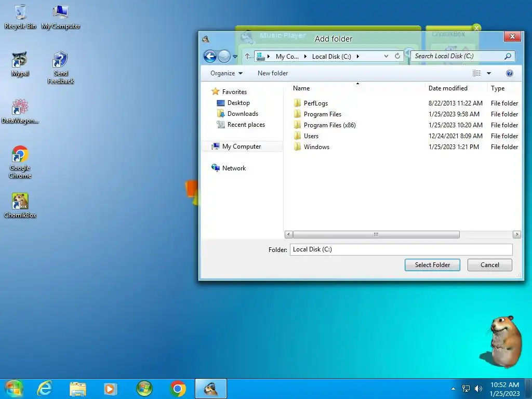
Task: Expand the root breadcrumb arrow
Action: (x=269, y=56)
